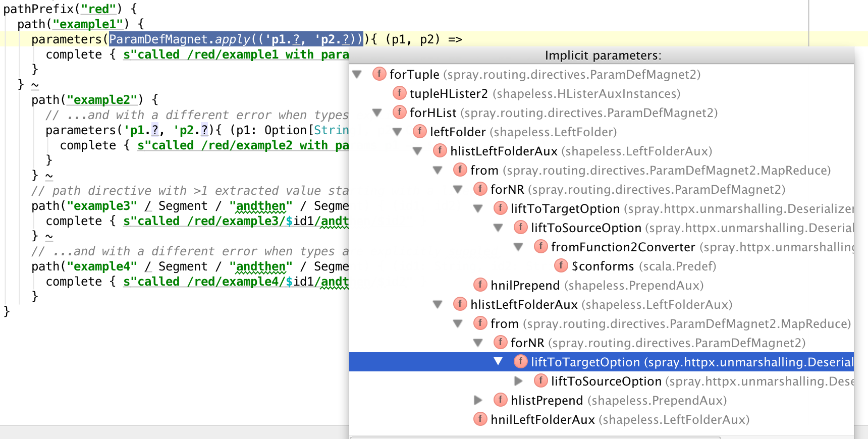Collapse the highlighted liftToTargetOption node
868x439 pixels.
pos(499,362)
